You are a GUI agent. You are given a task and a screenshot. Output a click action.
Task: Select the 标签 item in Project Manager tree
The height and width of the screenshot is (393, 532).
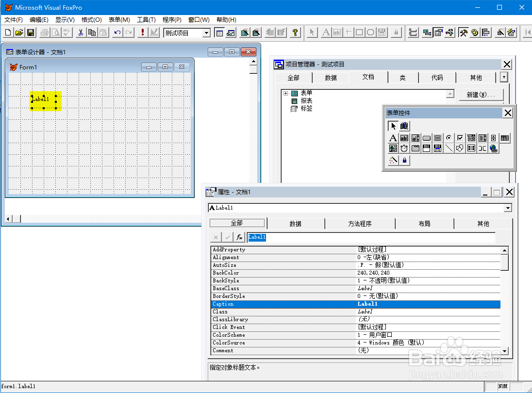click(306, 109)
